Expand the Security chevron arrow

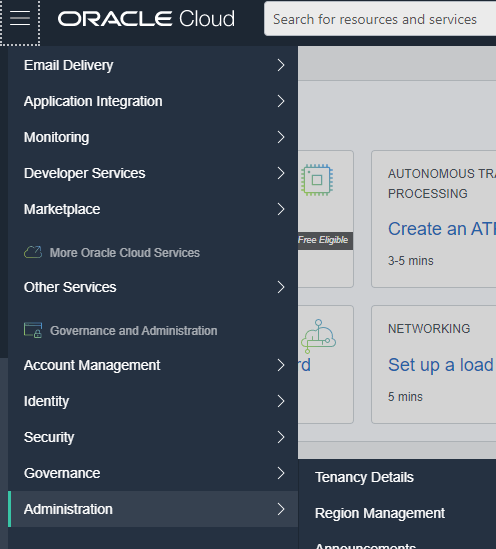pyautogui.click(x=281, y=437)
